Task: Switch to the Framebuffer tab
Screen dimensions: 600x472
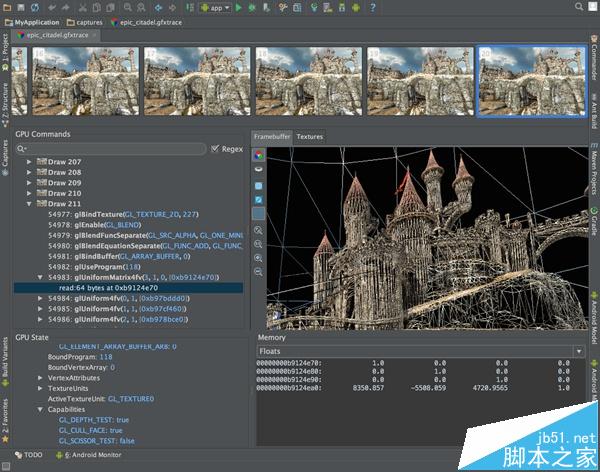Action: pos(272,137)
